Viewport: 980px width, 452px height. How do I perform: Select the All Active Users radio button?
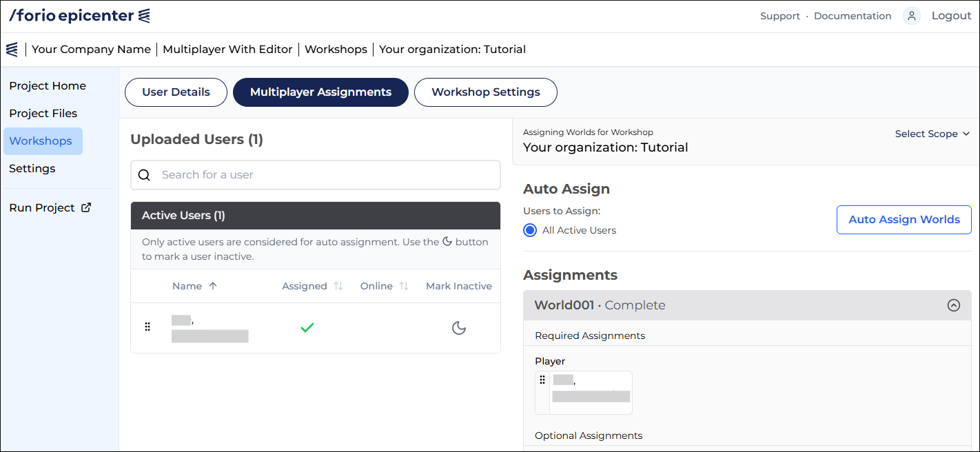point(530,230)
